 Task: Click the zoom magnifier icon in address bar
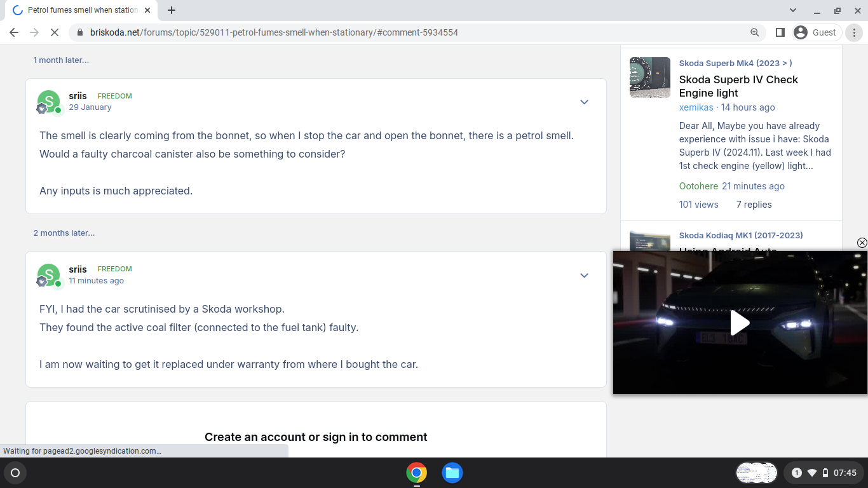click(755, 32)
